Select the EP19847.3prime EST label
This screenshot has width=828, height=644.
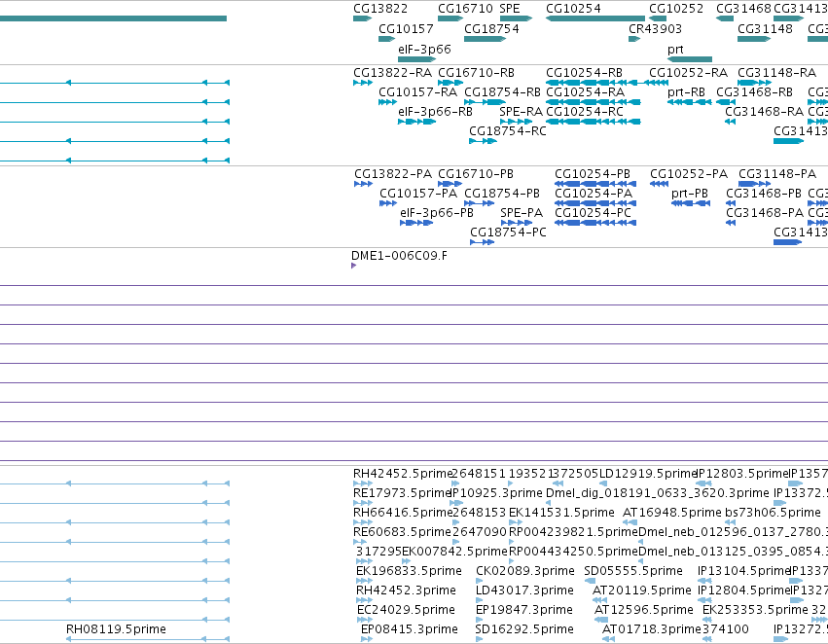coord(523,610)
